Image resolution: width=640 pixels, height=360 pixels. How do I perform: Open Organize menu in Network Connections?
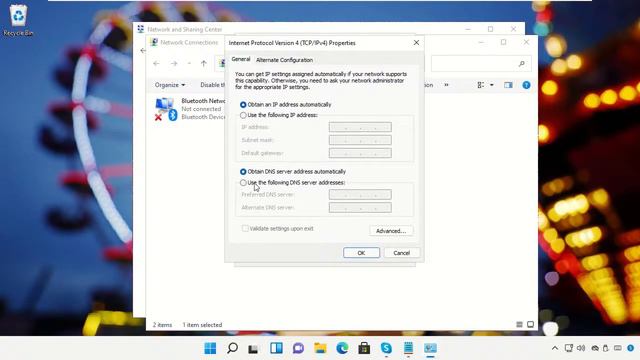point(170,85)
